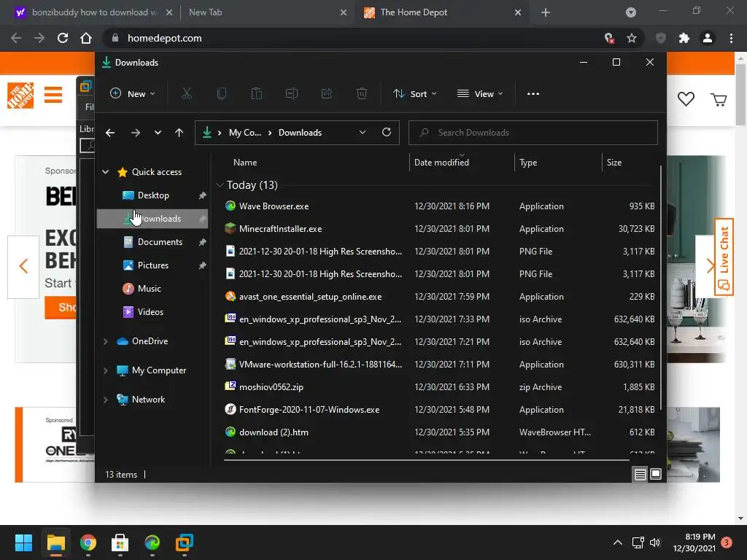Switch to details view icon in status bar
The image size is (747, 560).
click(640, 474)
